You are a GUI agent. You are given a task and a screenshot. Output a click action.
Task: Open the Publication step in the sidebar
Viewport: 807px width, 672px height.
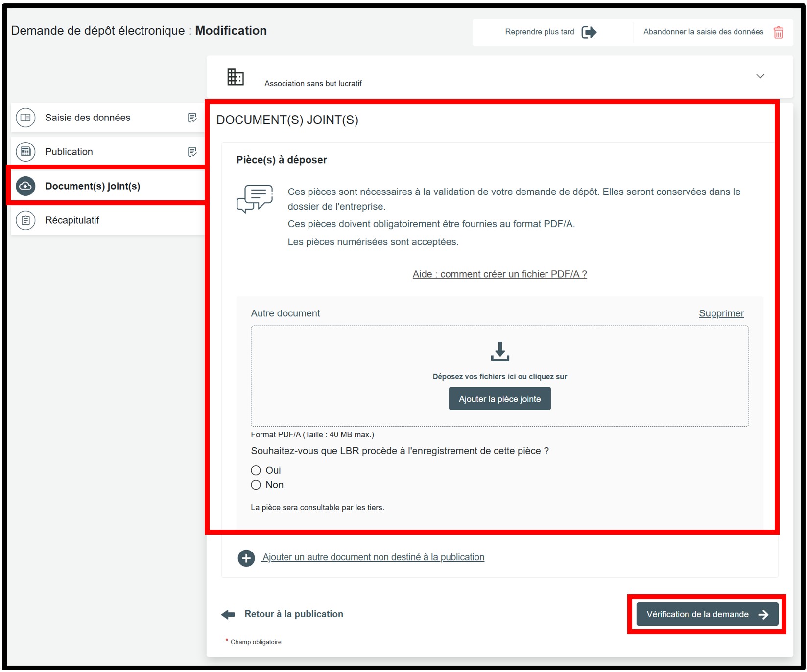[x=69, y=152]
